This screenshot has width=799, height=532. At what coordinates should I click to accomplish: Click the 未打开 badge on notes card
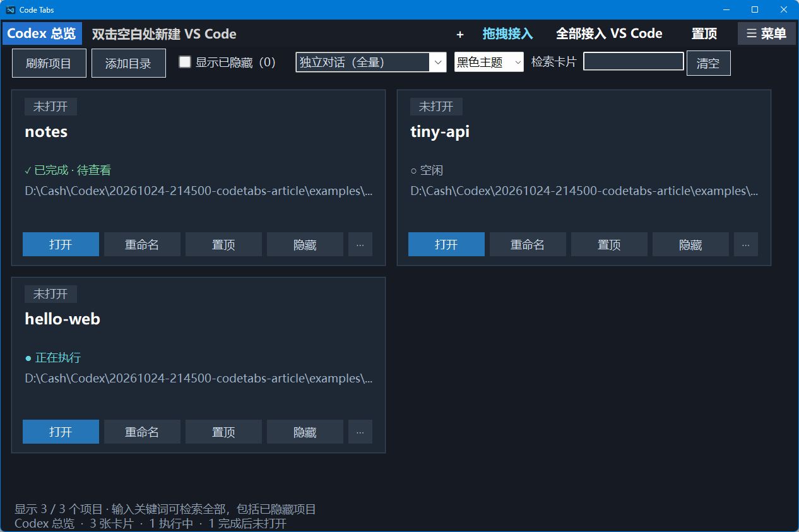pos(50,107)
